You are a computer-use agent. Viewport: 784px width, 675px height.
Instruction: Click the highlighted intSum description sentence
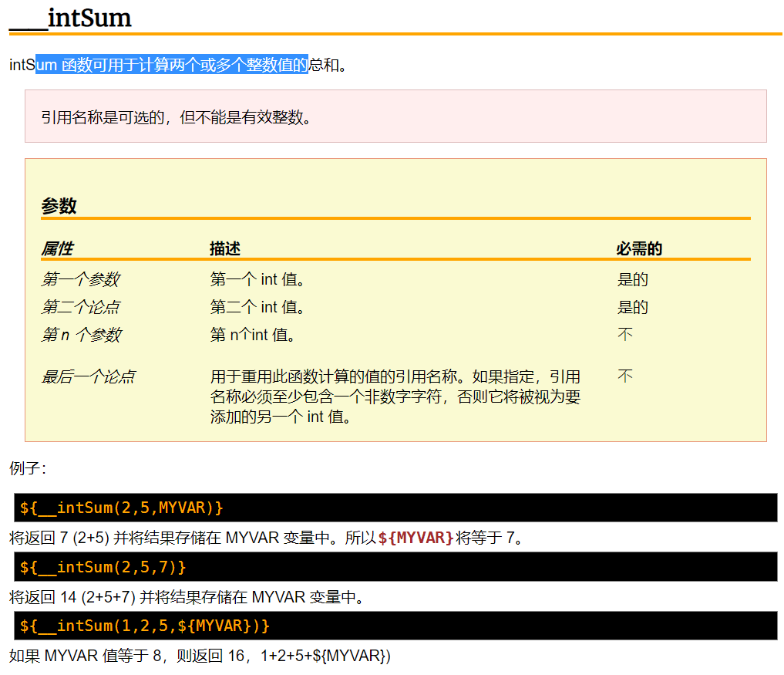tap(177, 65)
